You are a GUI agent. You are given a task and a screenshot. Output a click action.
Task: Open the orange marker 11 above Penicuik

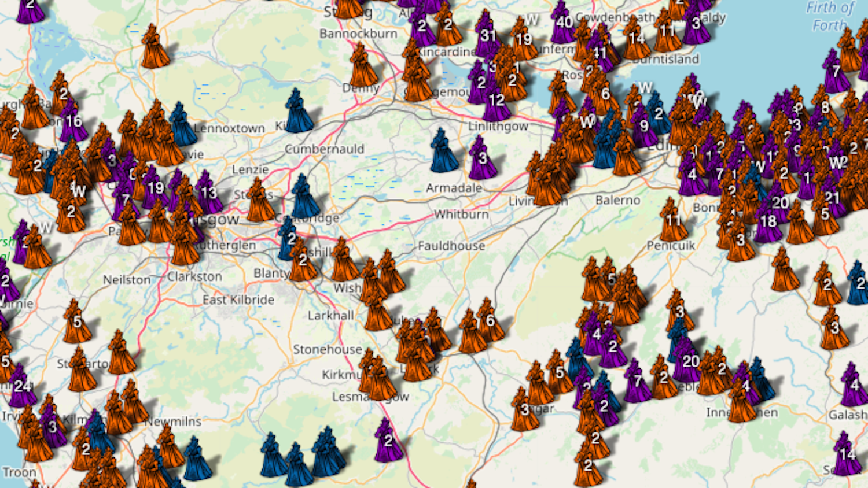click(x=671, y=220)
